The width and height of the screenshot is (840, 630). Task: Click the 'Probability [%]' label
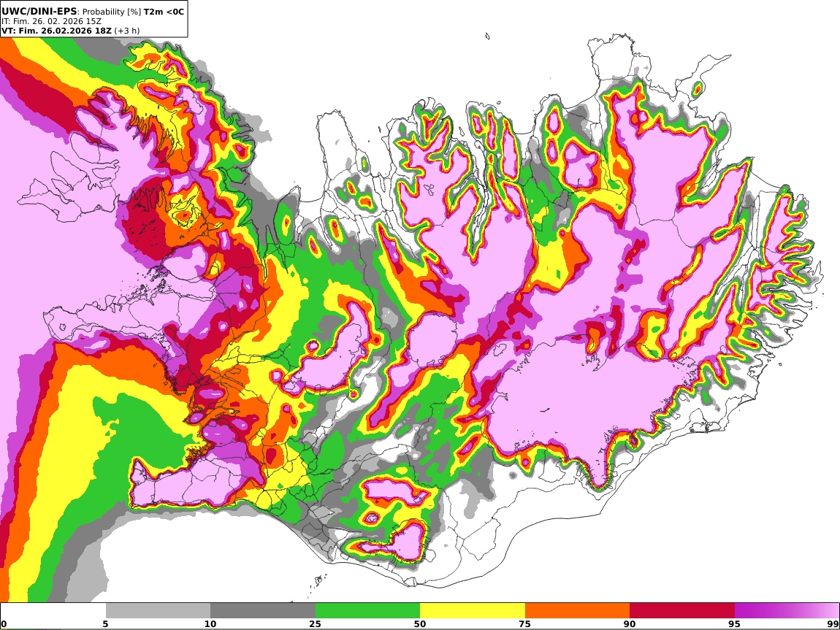[x=112, y=12]
